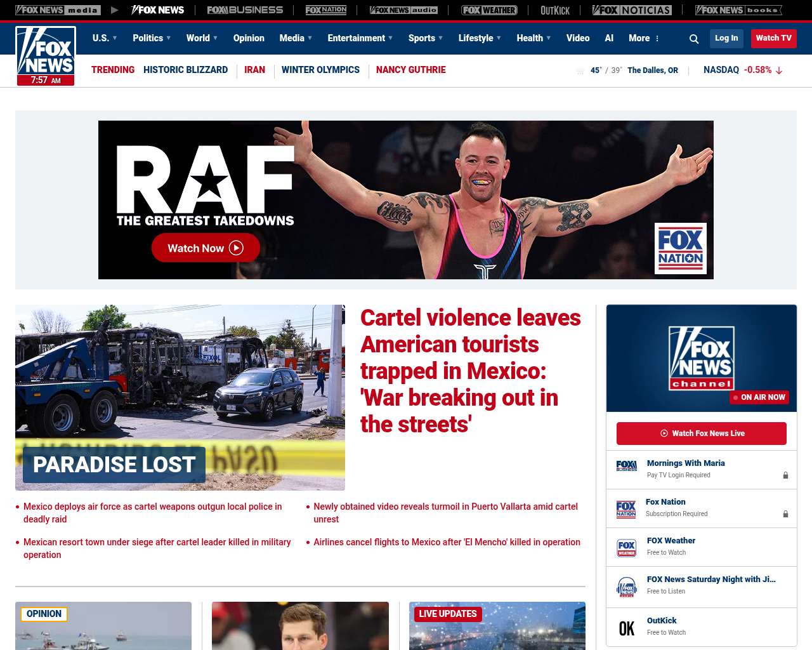812x650 pixels.
Task: Click the ON AIR NOW badge
Action: (x=759, y=397)
